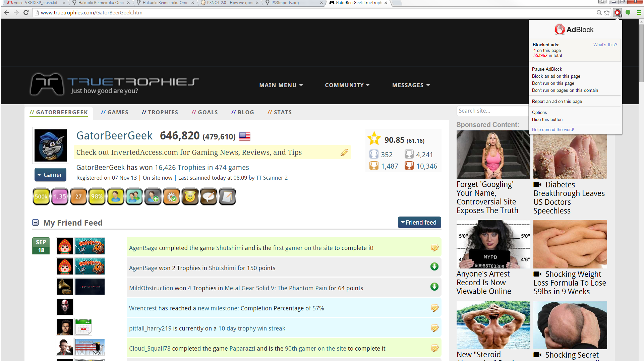This screenshot has height=361, width=644.
Task: Open Shütshimi game thumbnail in first feed row
Action: (90, 246)
